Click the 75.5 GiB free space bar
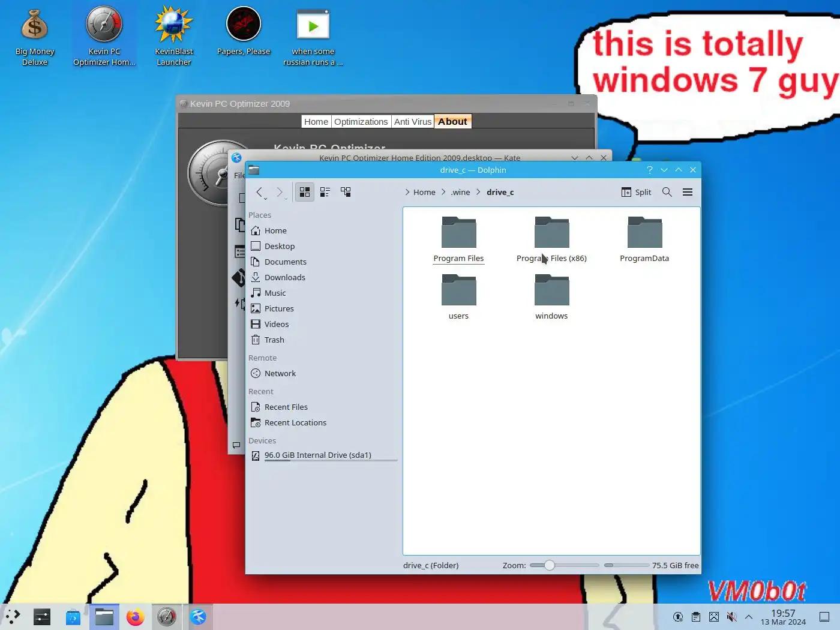Screen dimensions: 840x630 pos(626,565)
